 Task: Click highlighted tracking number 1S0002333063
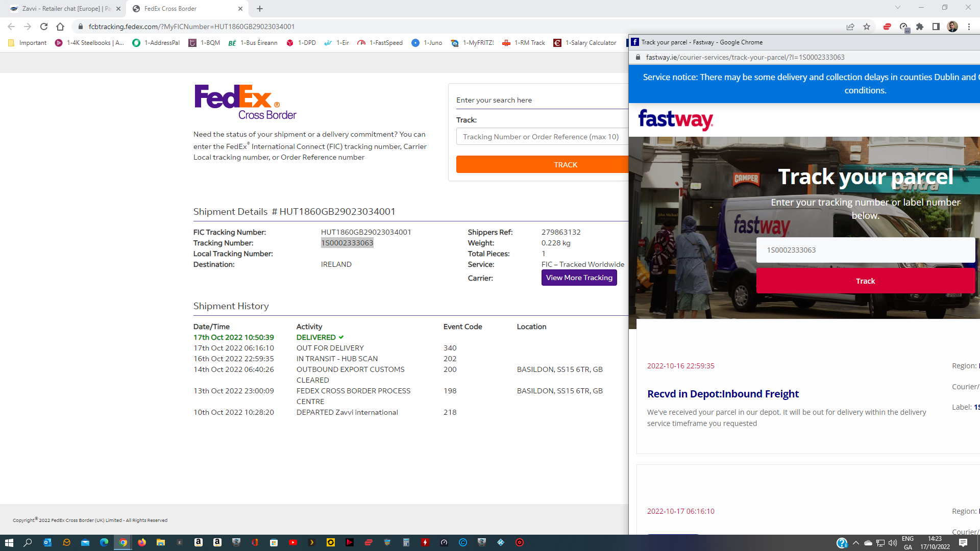pos(347,243)
